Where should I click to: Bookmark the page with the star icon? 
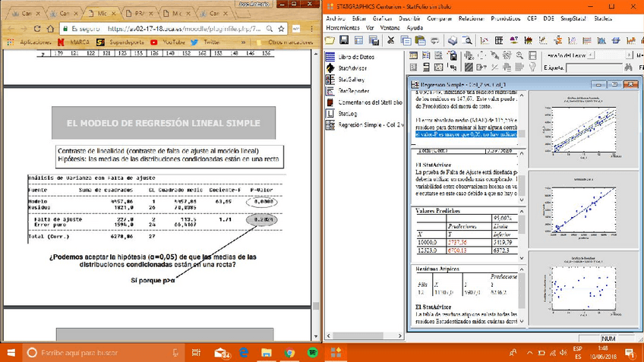[x=281, y=28]
